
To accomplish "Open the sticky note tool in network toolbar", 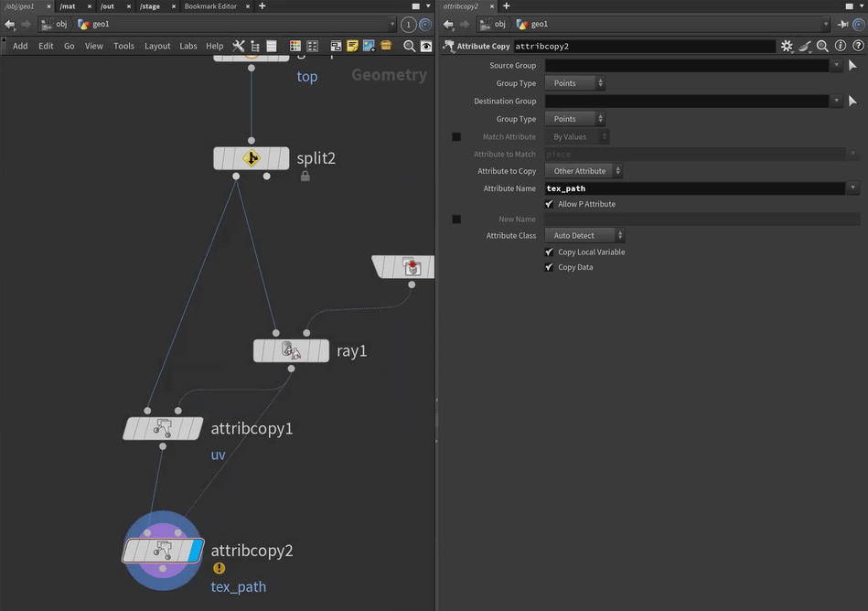I will pyautogui.click(x=352, y=46).
